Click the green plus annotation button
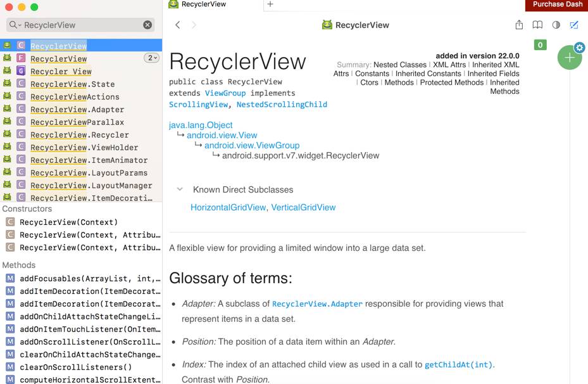588x384 pixels. coord(569,58)
